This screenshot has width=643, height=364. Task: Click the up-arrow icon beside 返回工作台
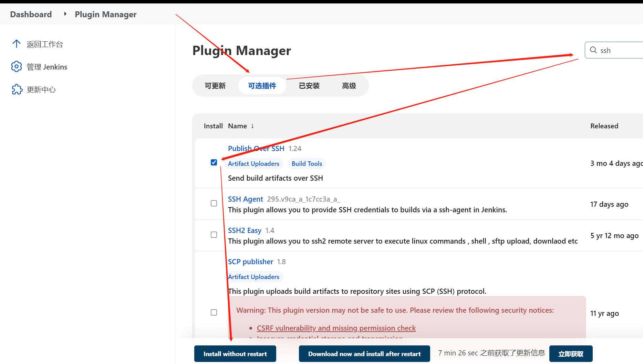click(17, 44)
